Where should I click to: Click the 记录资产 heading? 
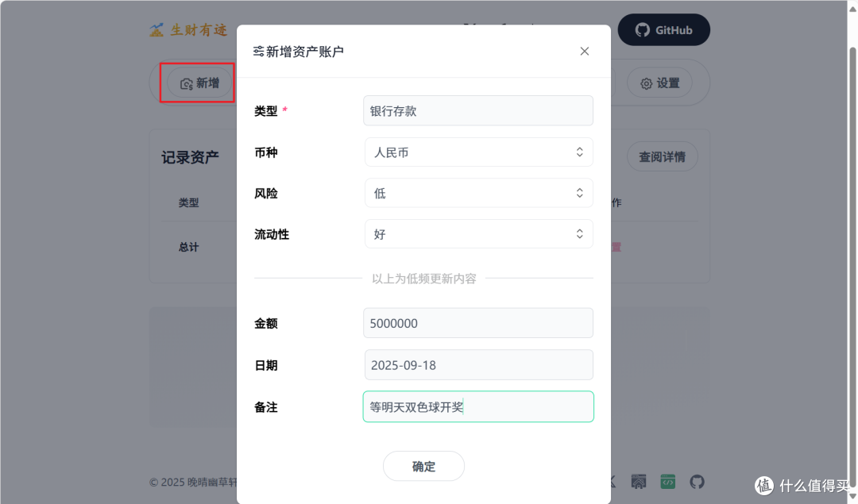pyautogui.click(x=190, y=157)
